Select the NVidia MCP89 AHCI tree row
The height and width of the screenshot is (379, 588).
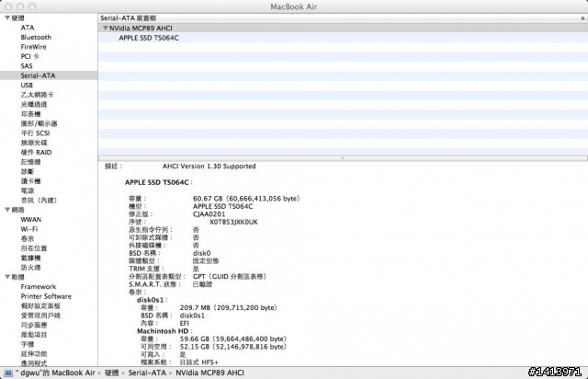coord(343,28)
